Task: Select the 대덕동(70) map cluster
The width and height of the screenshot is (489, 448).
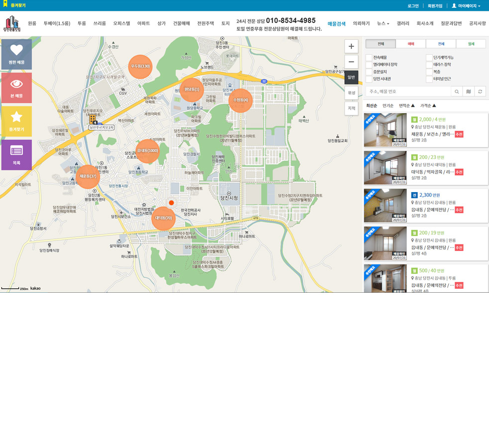Action: 164,218
